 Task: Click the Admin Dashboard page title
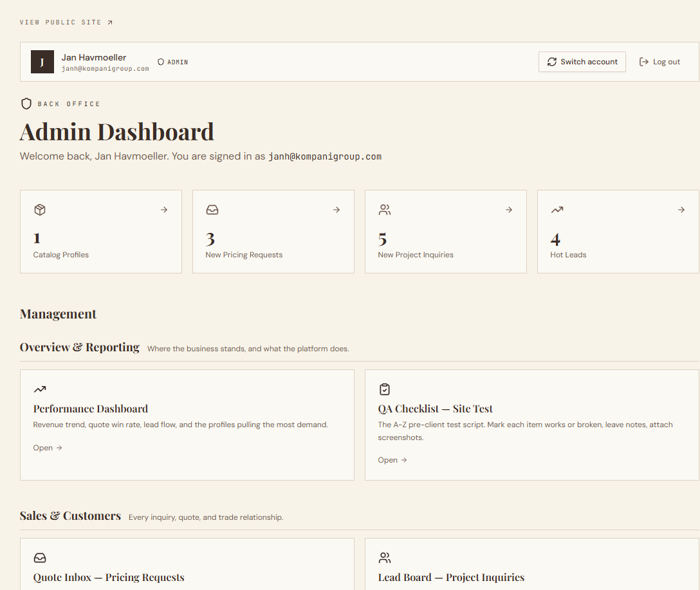(117, 132)
